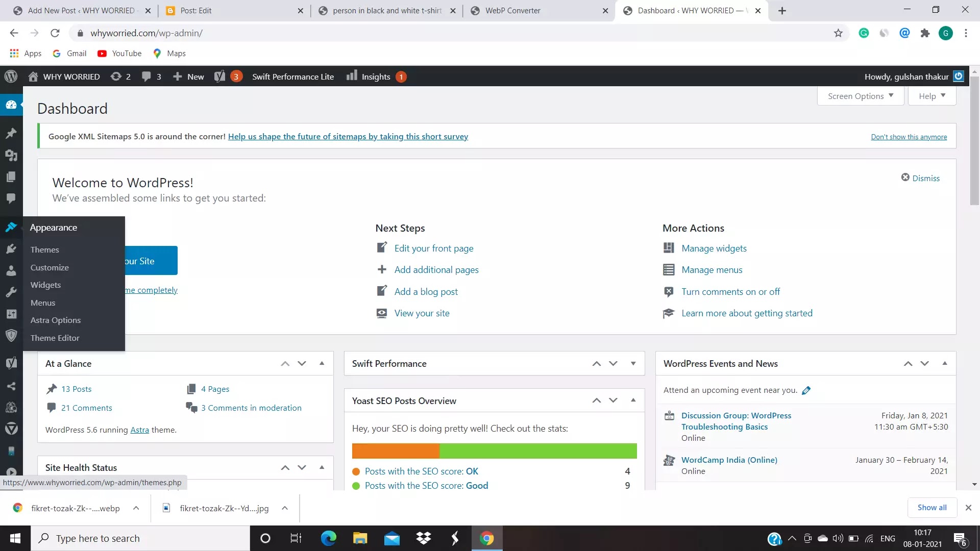Open options arrow for fikret-tozak webp download
The width and height of the screenshot is (980, 551).
[136, 508]
